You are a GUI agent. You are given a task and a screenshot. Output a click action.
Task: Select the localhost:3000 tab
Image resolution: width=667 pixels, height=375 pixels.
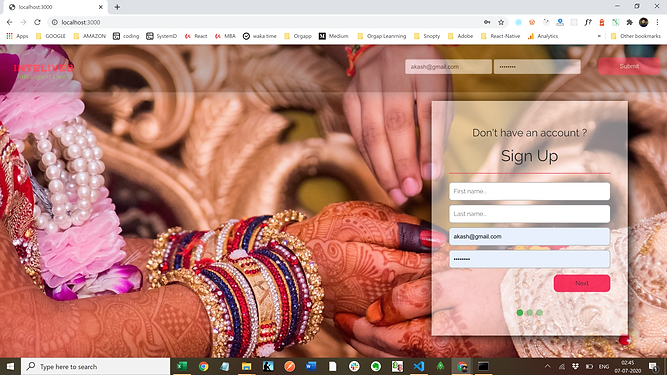click(x=55, y=7)
